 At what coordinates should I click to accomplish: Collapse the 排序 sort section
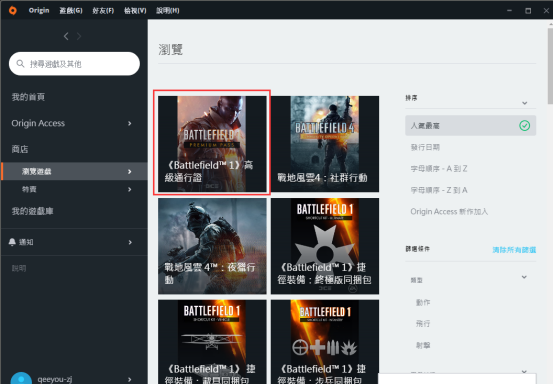(524, 103)
